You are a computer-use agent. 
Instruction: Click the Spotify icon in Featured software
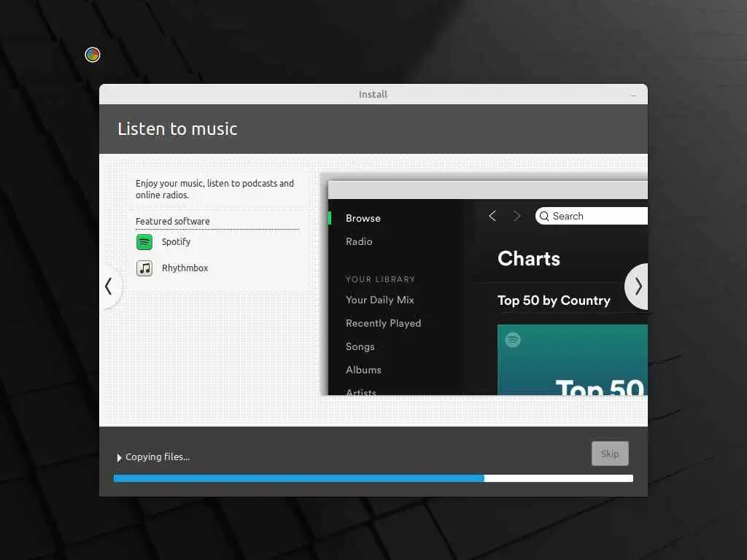click(x=144, y=242)
